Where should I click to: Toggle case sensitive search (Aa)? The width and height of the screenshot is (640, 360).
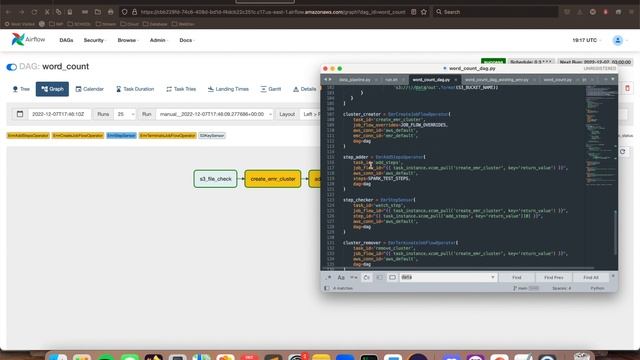click(x=341, y=278)
